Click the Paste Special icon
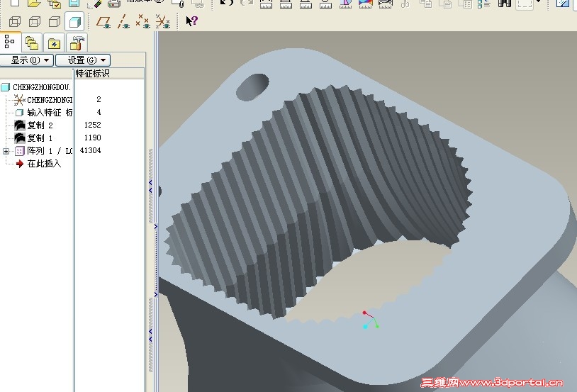The image size is (577, 392). 466,4
